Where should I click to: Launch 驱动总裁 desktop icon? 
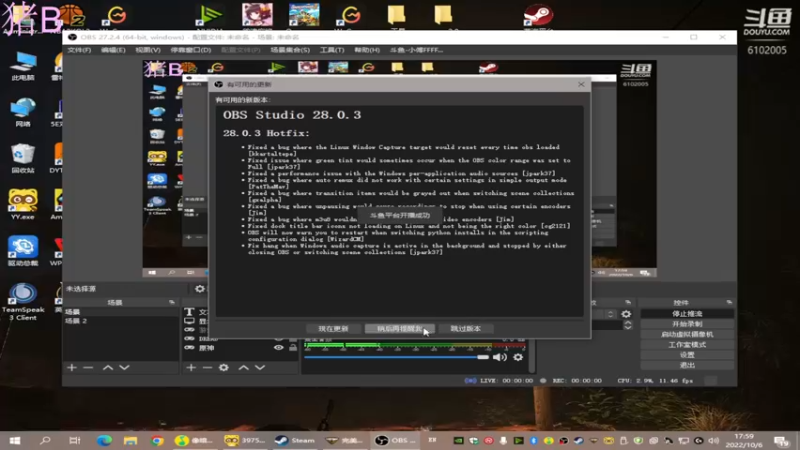[23, 251]
